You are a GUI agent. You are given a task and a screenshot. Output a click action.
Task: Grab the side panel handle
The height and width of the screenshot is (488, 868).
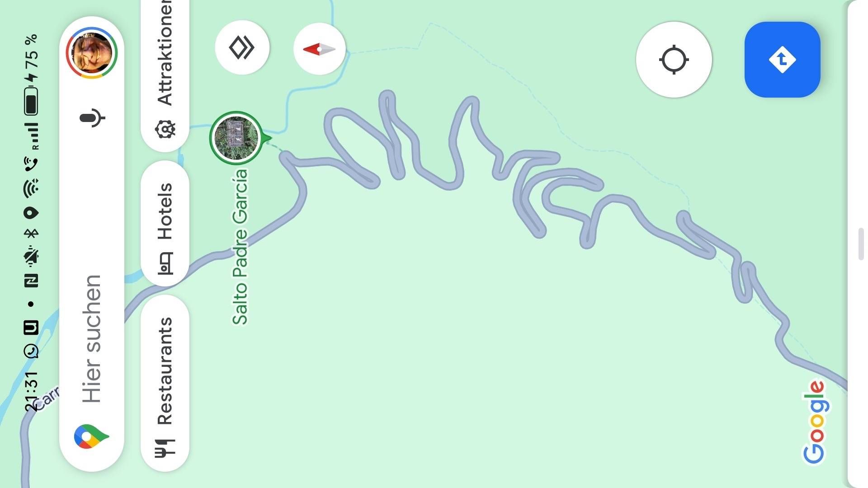(x=861, y=244)
